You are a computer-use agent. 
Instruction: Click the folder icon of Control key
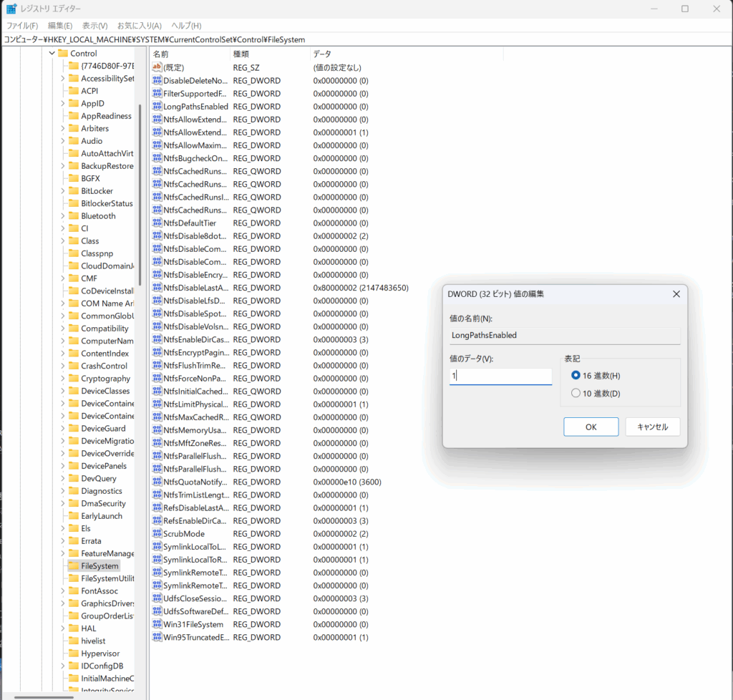point(63,53)
